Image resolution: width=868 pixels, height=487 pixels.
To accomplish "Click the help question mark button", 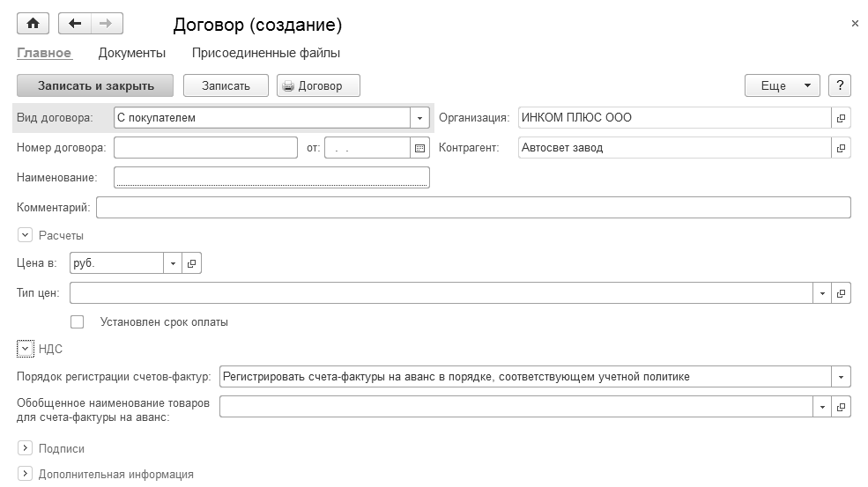I will tap(841, 85).
